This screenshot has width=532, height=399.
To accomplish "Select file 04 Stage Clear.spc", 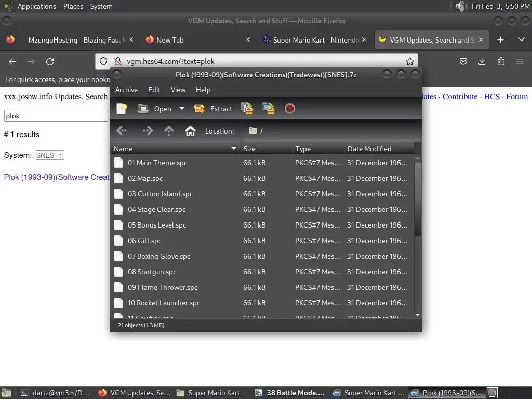I will 262,210.
